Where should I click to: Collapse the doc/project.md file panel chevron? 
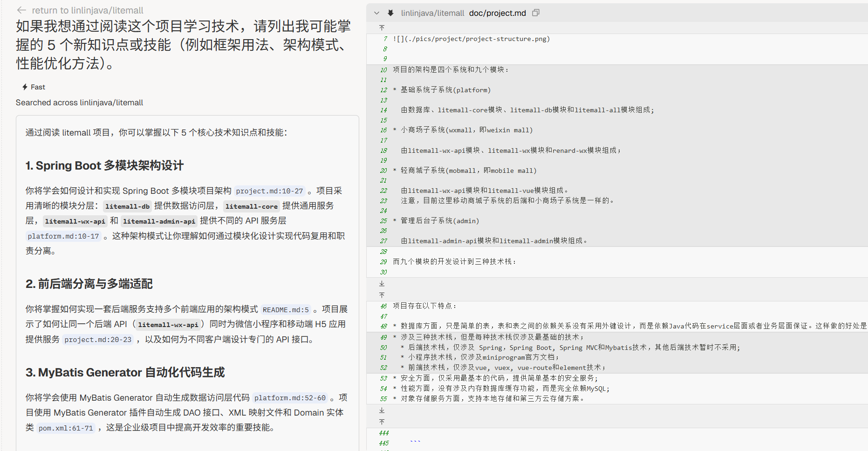tap(376, 13)
